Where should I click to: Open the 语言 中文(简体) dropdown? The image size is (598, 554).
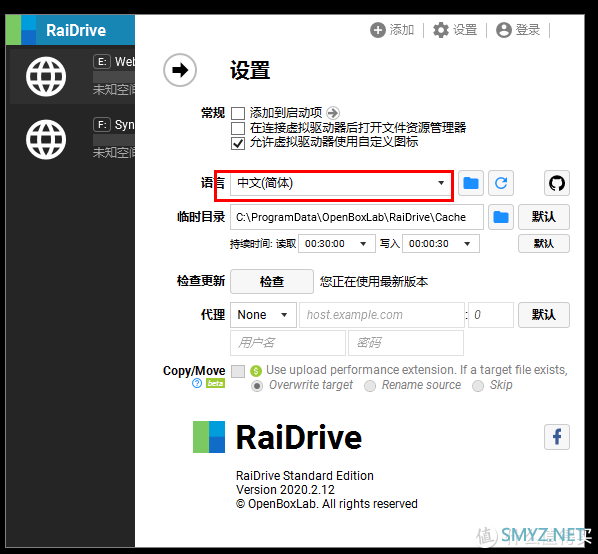click(x=341, y=183)
